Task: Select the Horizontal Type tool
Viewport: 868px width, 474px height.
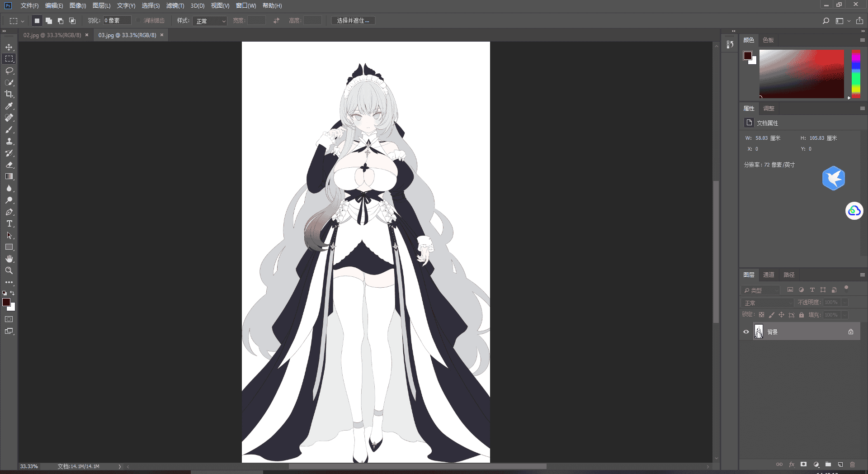Action: pyautogui.click(x=9, y=223)
